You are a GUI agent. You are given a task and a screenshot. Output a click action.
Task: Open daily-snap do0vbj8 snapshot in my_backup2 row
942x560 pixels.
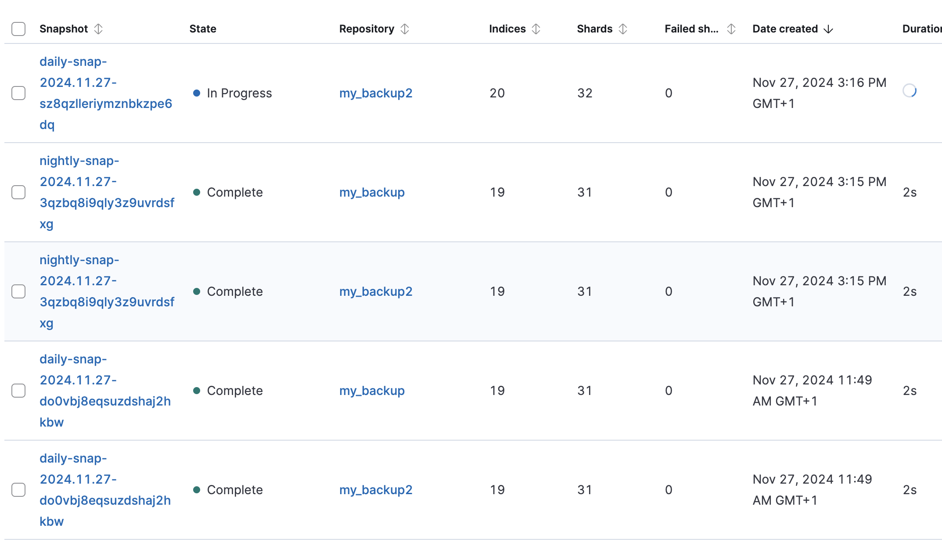[105, 490]
